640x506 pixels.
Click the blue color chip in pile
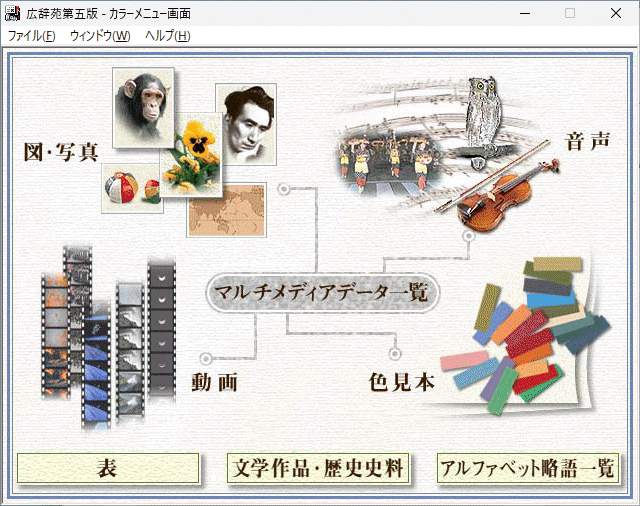[x=551, y=300]
